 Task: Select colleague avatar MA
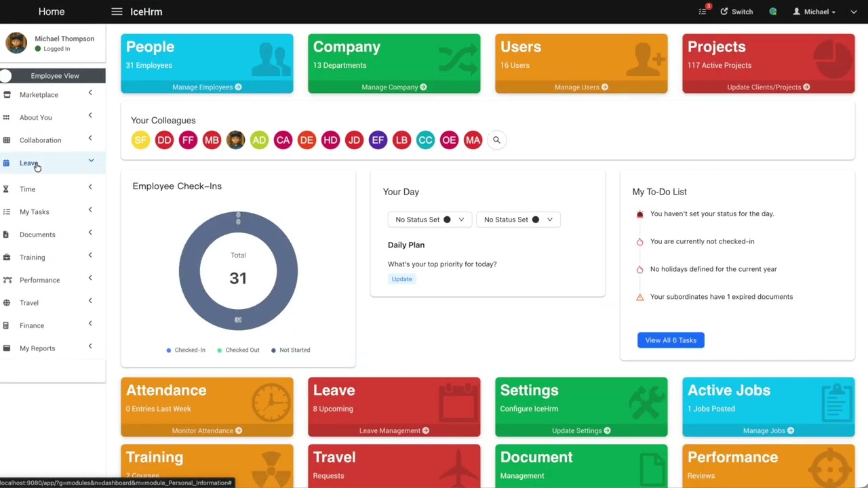[x=473, y=140]
